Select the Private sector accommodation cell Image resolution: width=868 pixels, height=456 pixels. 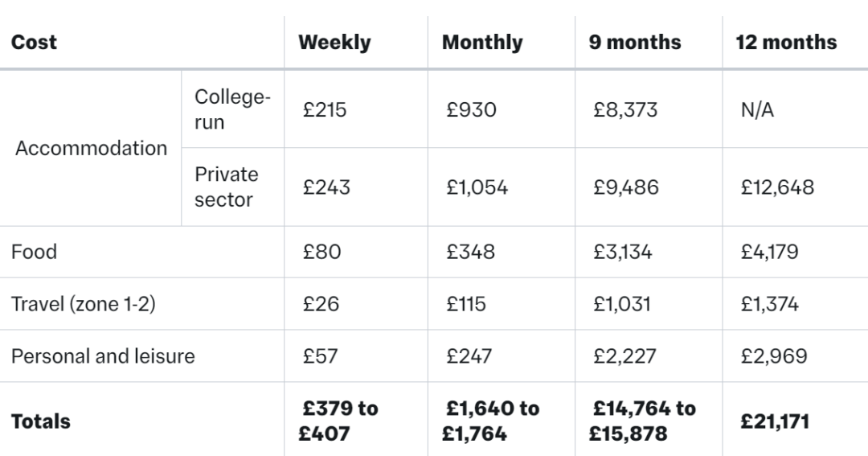(x=226, y=187)
